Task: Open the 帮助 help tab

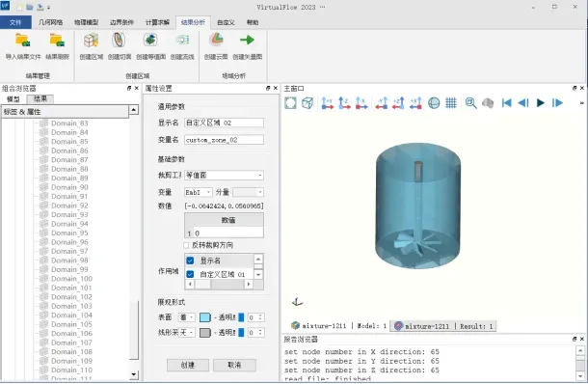Action: click(253, 22)
